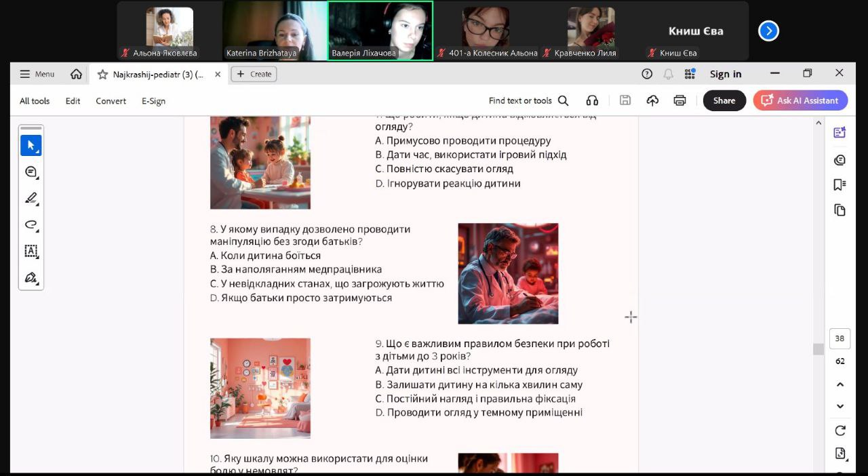Viewport: 868px width, 476px height.
Task: Open the E-Sign menu
Action: point(153,101)
